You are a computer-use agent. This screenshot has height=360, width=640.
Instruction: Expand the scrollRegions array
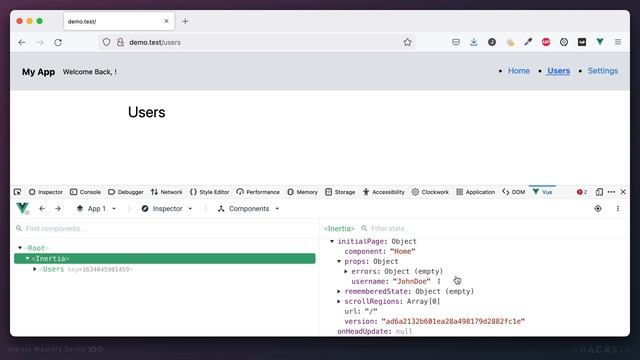[339, 301]
